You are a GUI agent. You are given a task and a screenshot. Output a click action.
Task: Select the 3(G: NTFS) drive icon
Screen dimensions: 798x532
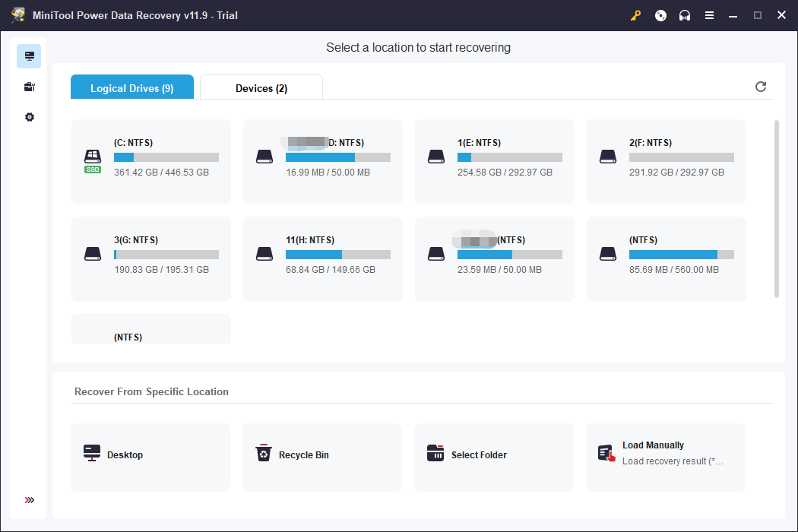(93, 254)
